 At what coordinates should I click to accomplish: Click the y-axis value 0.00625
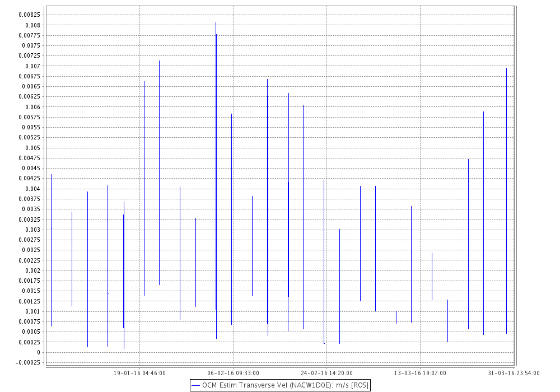(30, 96)
